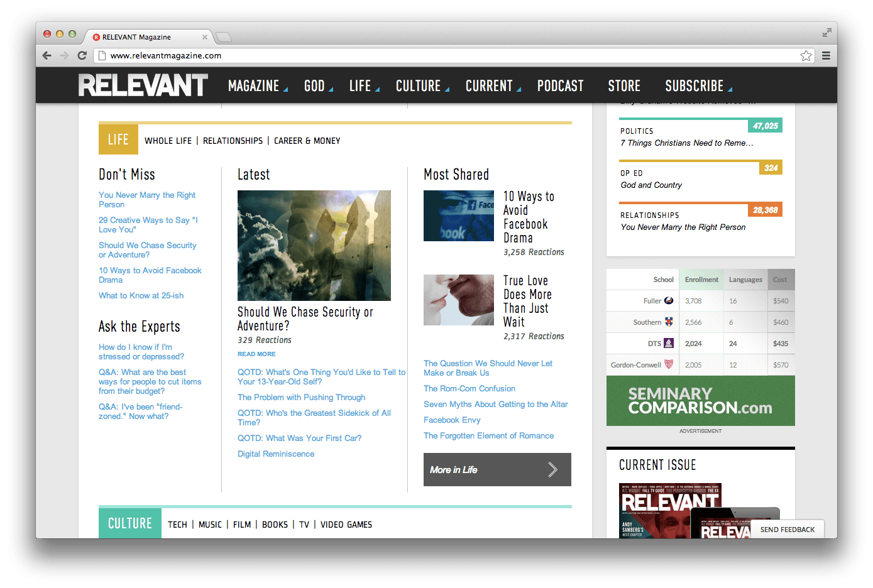Open Seven Myths About Getting to the Altar

point(495,404)
